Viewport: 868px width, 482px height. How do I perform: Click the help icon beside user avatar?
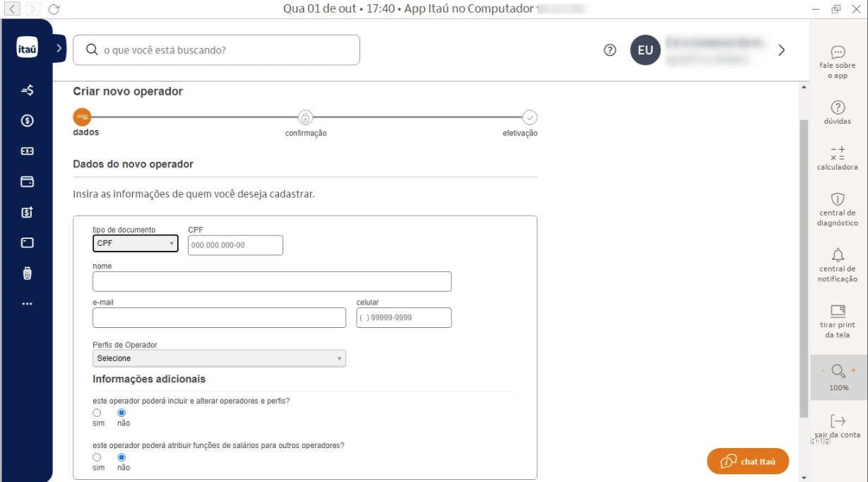(610, 50)
